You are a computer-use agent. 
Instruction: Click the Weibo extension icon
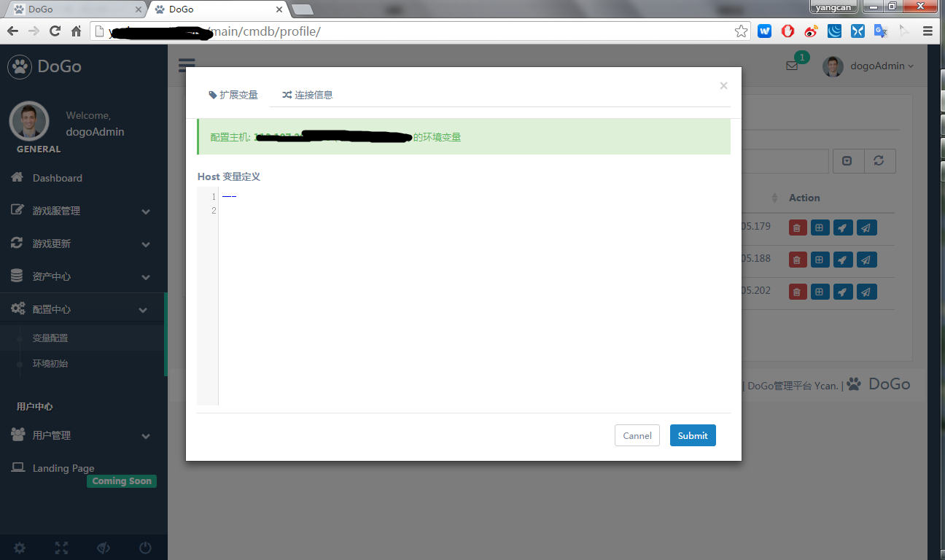(811, 31)
